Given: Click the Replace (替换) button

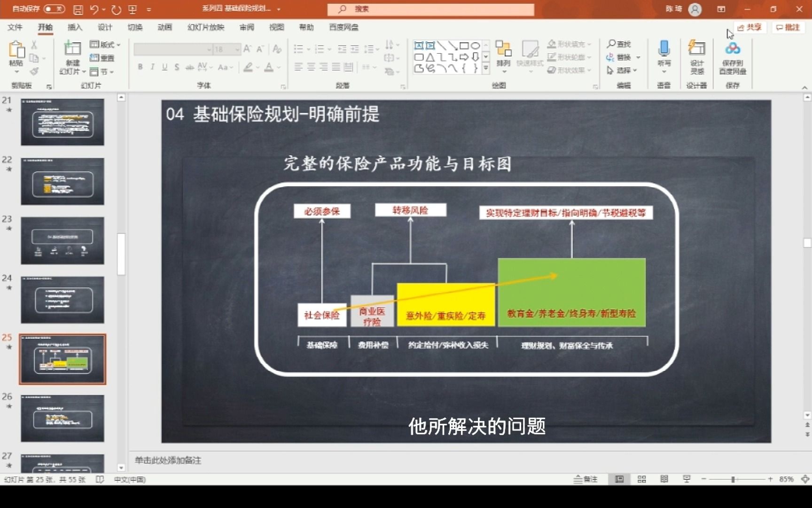Looking at the screenshot, I should click(x=619, y=57).
